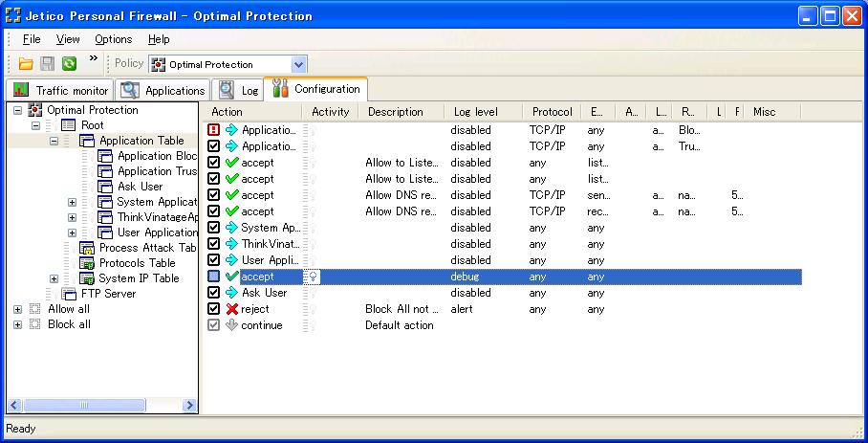Click the Default action description text
This screenshot has width=868, height=443.
[x=400, y=325]
